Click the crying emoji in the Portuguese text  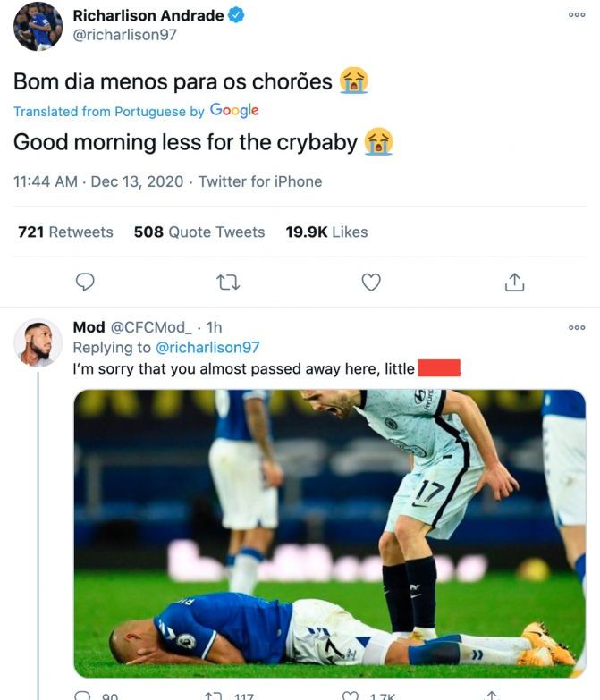[354, 81]
